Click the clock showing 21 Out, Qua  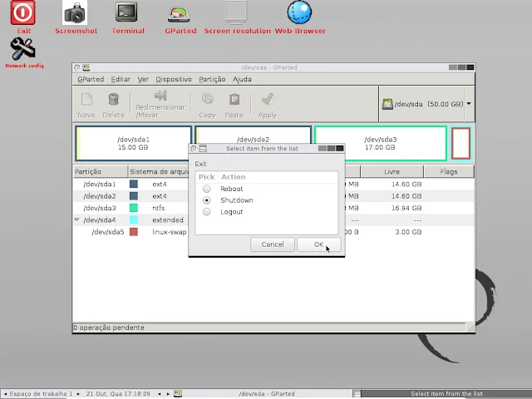[x=118, y=393]
